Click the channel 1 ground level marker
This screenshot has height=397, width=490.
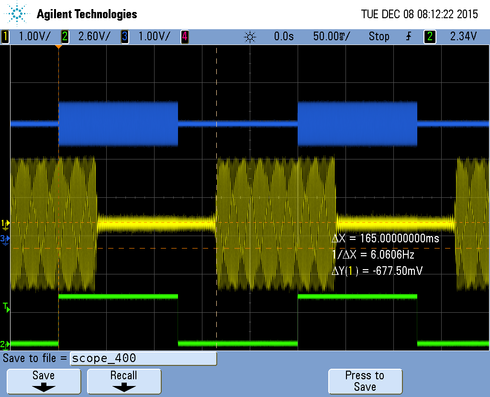5,224
